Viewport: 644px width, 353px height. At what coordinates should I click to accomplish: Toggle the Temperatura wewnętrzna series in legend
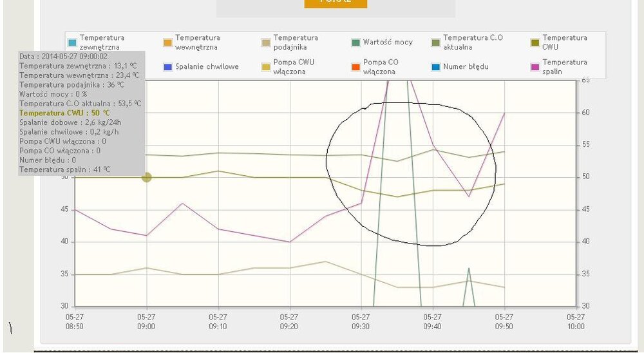coord(167,43)
